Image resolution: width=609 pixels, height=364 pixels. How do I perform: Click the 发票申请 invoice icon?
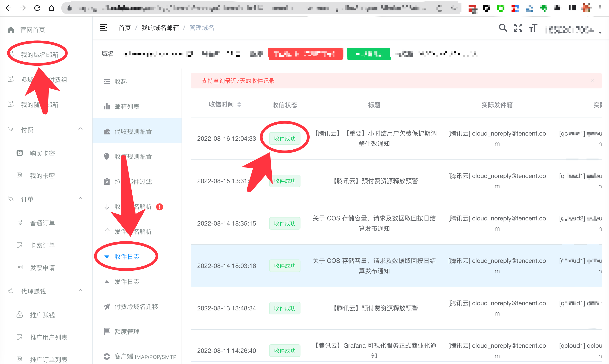pyautogui.click(x=20, y=267)
